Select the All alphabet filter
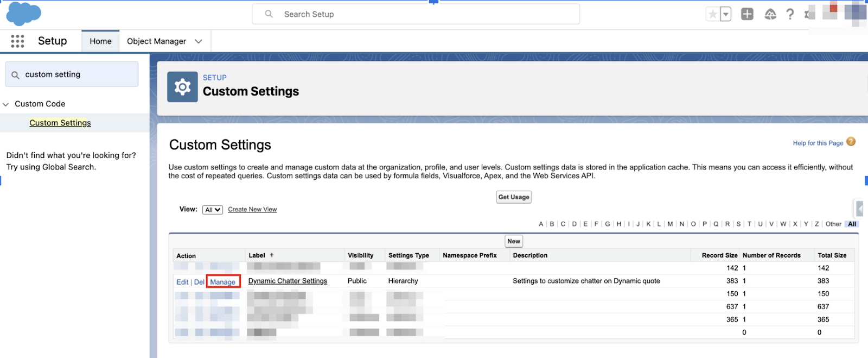This screenshot has width=868, height=358. (852, 224)
